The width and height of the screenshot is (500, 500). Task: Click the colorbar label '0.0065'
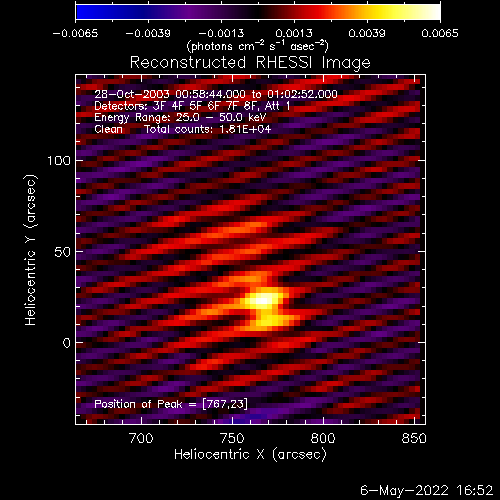[x=440, y=33]
